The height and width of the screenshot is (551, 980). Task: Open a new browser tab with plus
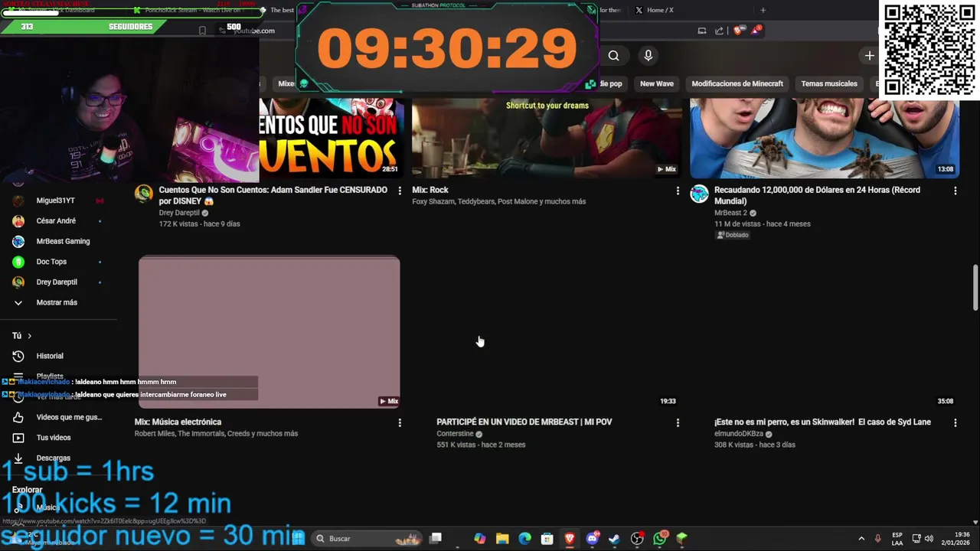(x=763, y=10)
